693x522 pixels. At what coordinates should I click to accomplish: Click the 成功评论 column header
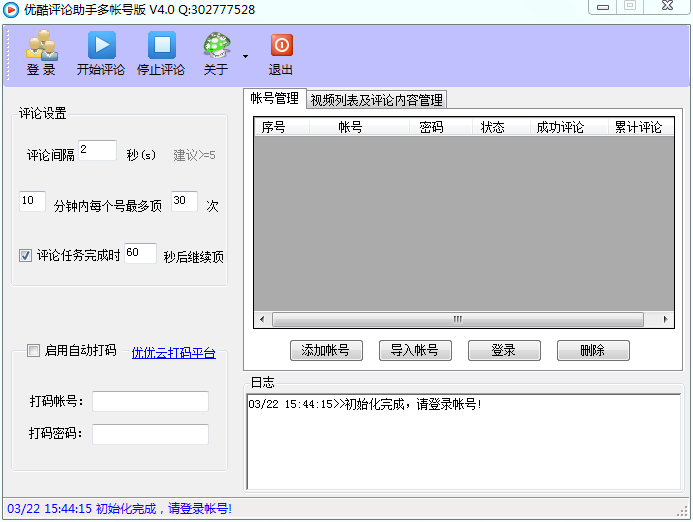(x=569, y=127)
